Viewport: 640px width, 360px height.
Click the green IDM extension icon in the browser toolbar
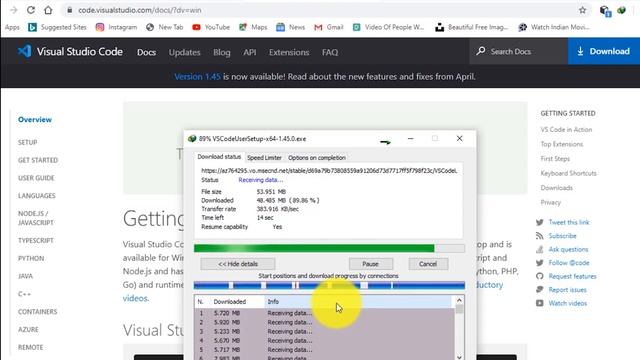pos(622,10)
